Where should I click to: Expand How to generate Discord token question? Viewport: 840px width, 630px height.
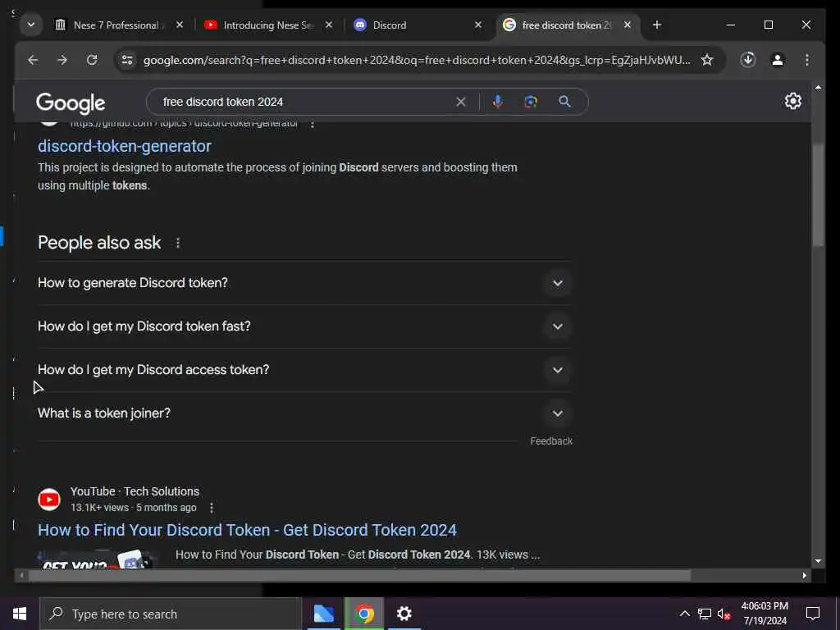pyautogui.click(x=304, y=283)
